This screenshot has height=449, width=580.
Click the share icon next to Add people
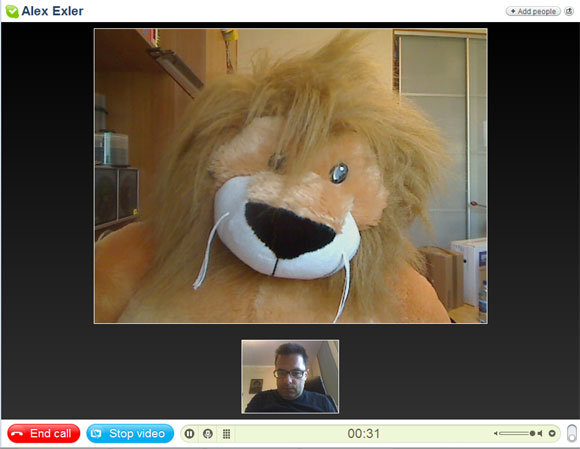point(569,11)
